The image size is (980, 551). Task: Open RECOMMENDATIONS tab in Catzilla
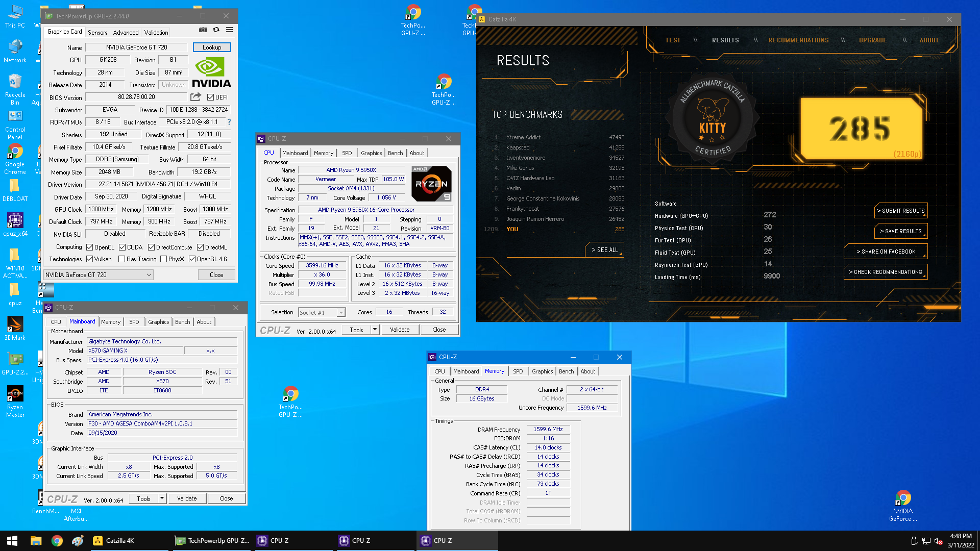pyautogui.click(x=799, y=40)
